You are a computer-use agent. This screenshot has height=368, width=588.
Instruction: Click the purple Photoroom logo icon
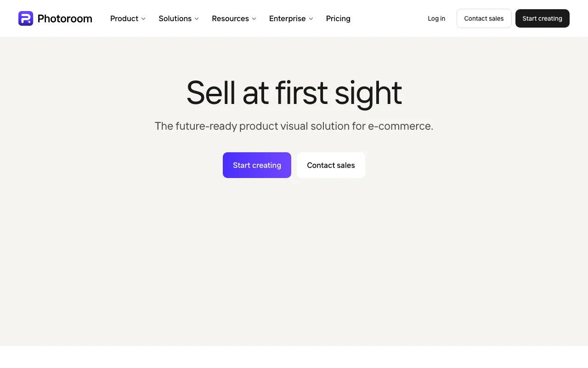coord(26,18)
